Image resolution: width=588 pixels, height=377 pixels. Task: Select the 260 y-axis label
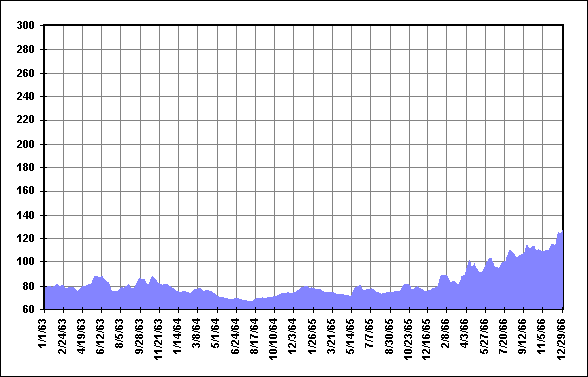(x=26, y=74)
